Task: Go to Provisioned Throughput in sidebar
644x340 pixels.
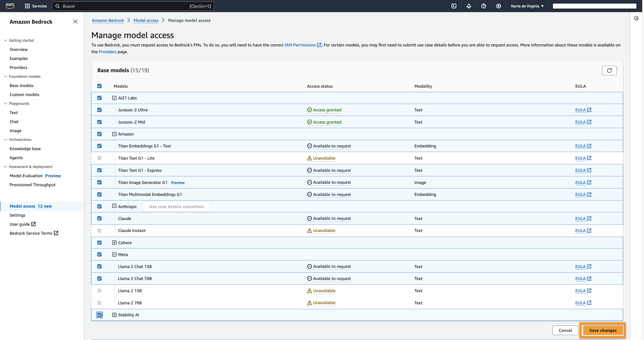Action: (x=32, y=185)
